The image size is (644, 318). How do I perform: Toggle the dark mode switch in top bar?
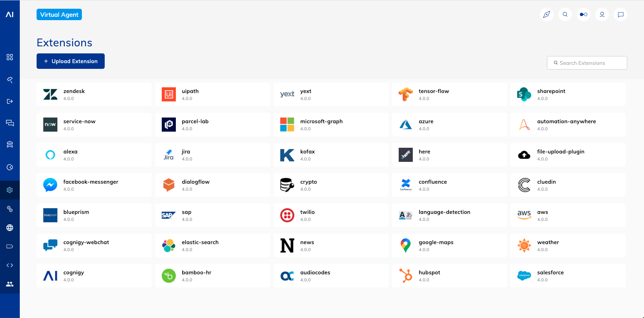click(x=584, y=14)
